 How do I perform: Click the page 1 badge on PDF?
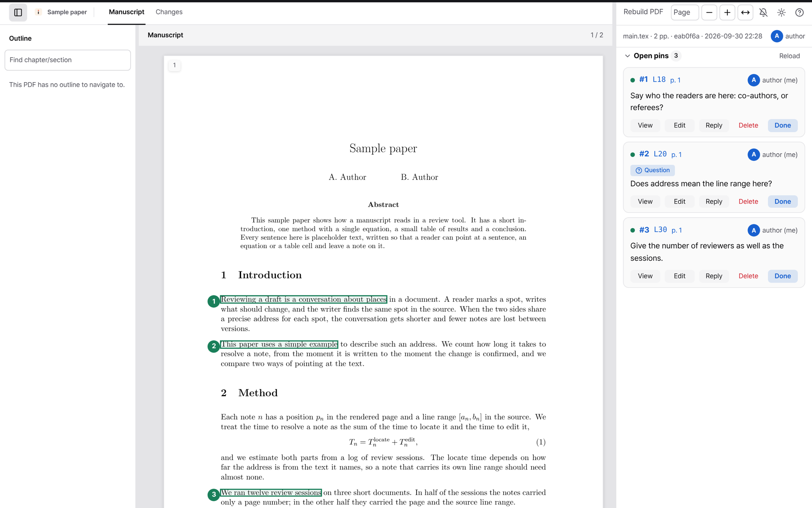tap(174, 65)
